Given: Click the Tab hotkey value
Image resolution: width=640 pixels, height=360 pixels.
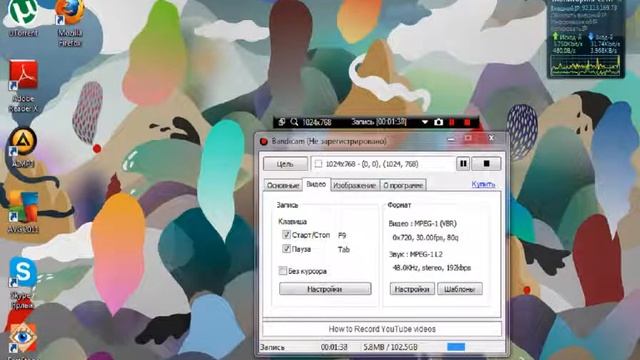Looking at the screenshot, I should [x=344, y=249].
